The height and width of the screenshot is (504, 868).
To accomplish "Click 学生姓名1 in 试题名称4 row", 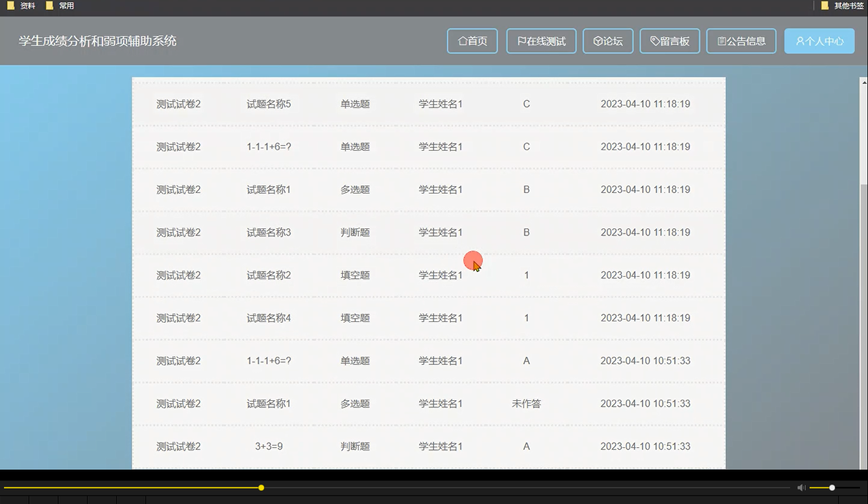I will (x=440, y=318).
